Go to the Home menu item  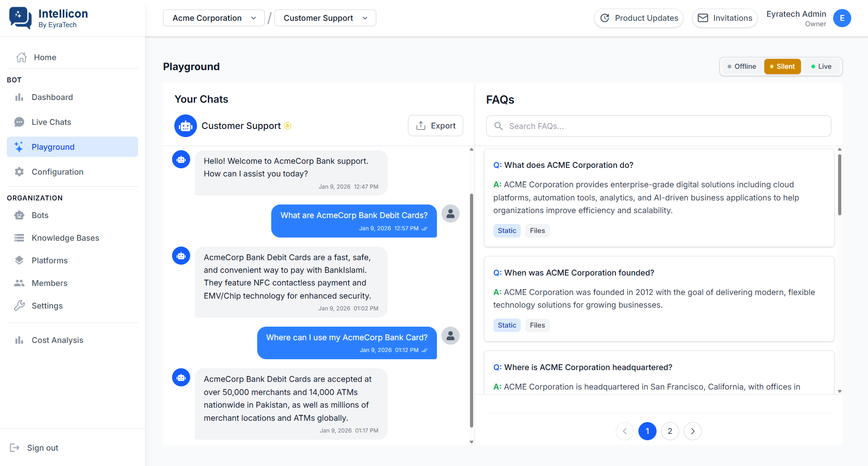72,57
